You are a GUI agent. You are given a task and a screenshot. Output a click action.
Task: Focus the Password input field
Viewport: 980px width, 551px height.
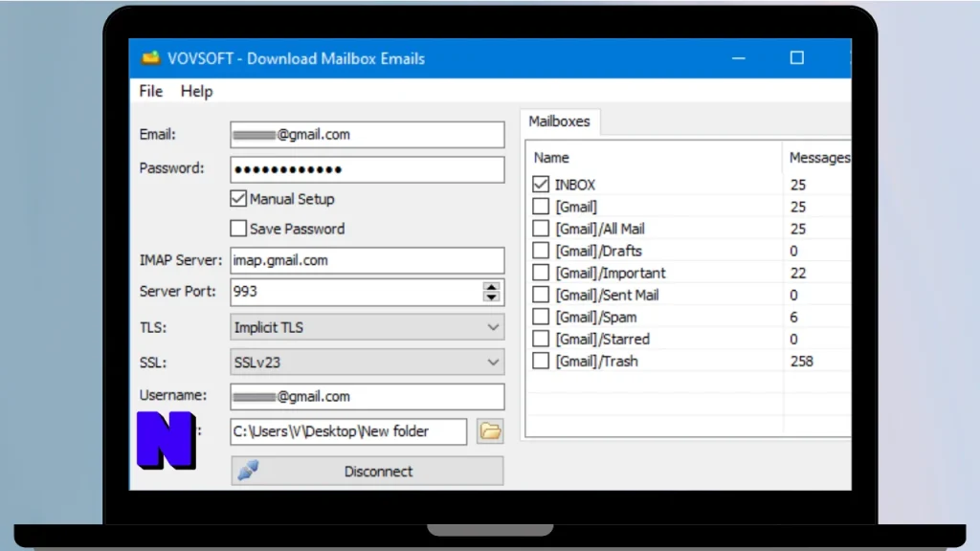[367, 169]
